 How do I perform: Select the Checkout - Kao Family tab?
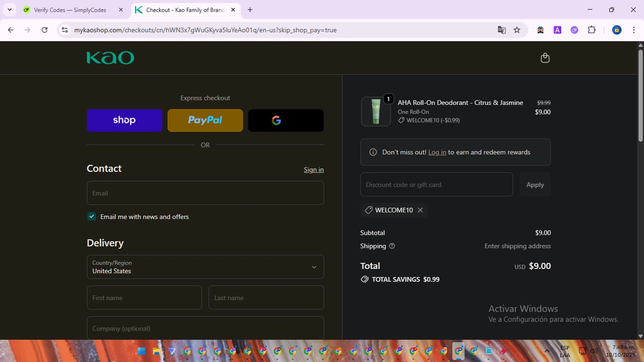click(185, 10)
